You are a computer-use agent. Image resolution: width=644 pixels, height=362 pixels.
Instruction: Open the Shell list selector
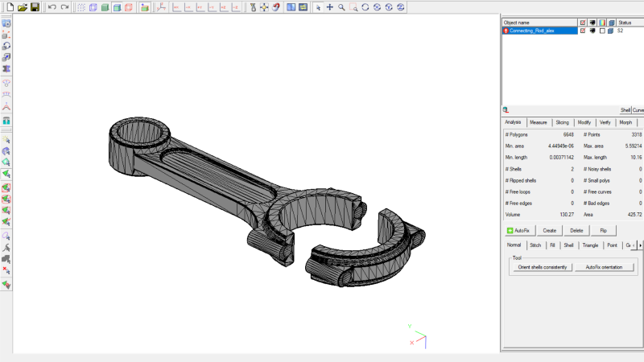click(x=625, y=110)
